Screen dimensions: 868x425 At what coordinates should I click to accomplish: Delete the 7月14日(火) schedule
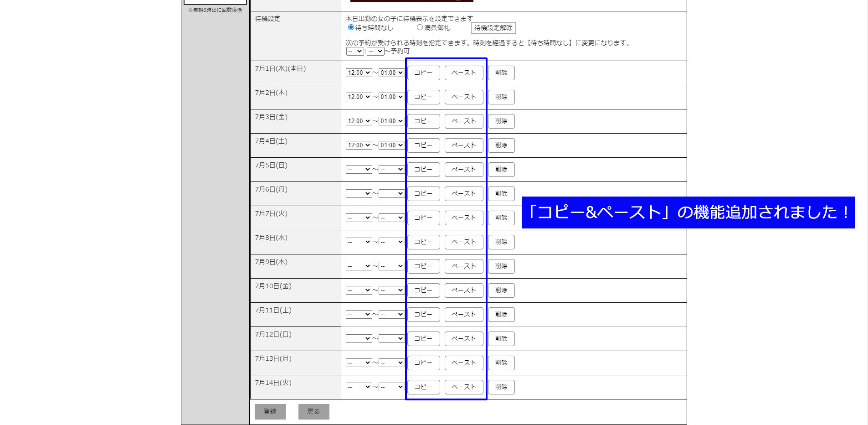click(501, 387)
